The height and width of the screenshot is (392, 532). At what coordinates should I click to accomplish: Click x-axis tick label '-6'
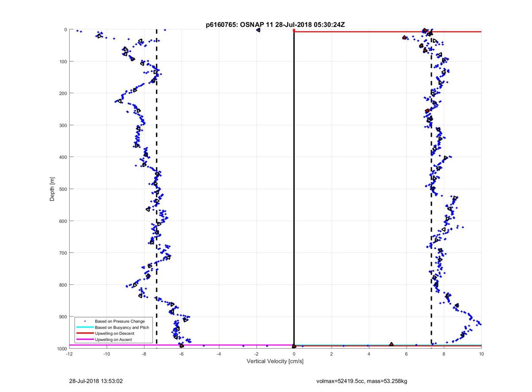pos(181,354)
